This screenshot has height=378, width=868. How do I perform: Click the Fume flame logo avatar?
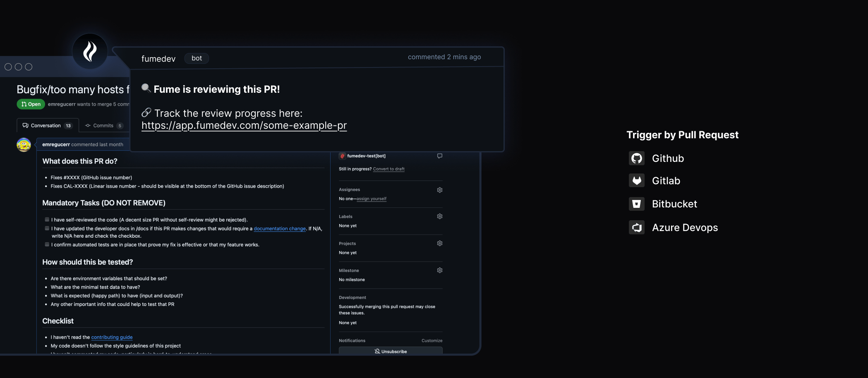tap(90, 51)
